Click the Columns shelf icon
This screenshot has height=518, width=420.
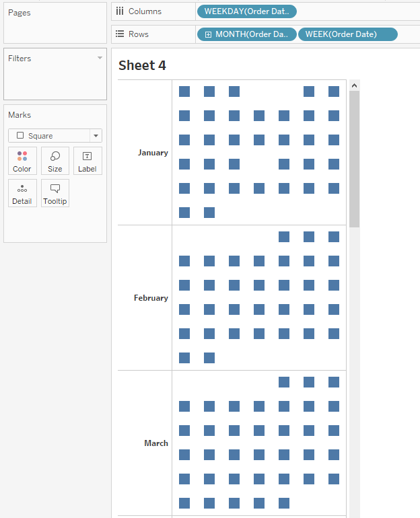[x=120, y=11]
